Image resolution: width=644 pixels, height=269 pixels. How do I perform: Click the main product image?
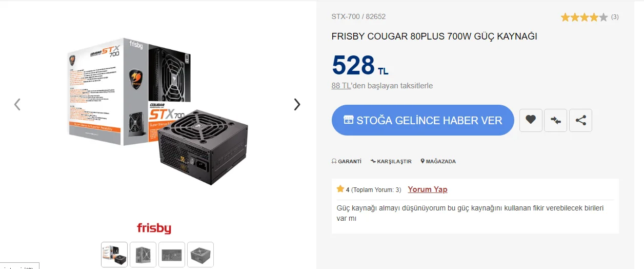point(158,111)
